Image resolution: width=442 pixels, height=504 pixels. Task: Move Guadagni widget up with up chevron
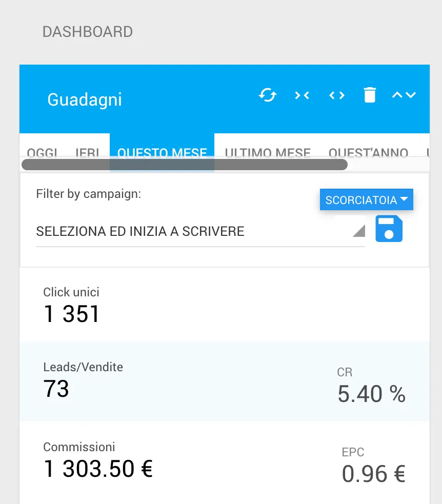(397, 95)
